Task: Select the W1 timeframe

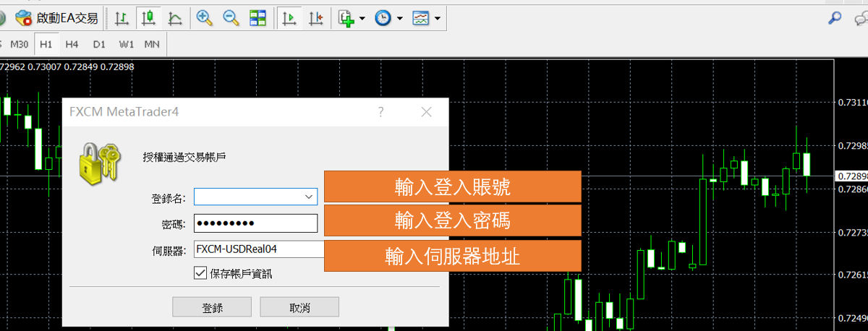Action: (127, 44)
